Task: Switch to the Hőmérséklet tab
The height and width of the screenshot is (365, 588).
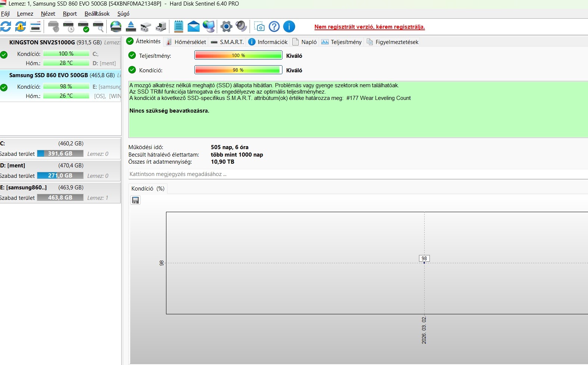Action: coord(186,42)
